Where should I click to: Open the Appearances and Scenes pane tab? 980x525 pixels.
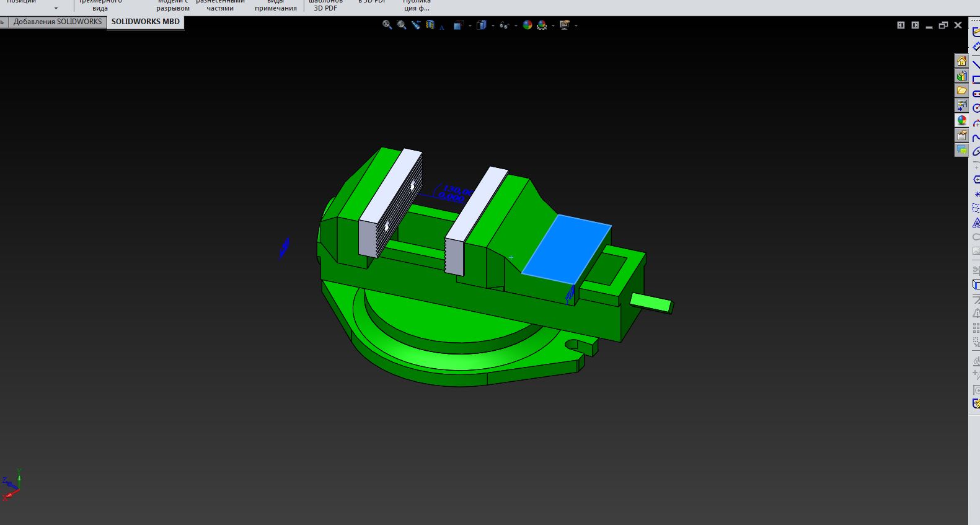click(x=961, y=120)
